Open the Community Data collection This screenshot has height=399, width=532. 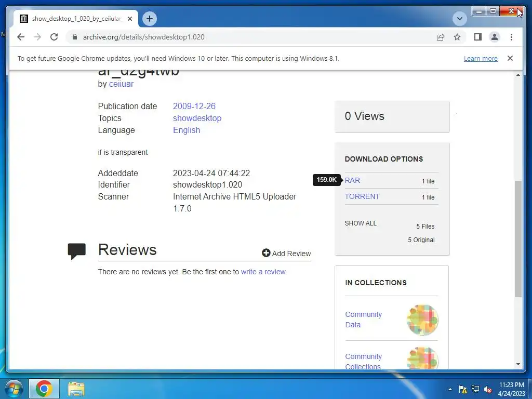[x=363, y=320]
